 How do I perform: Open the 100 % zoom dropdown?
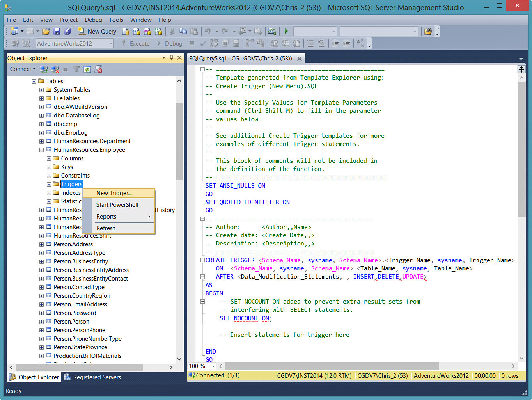[x=213, y=366]
